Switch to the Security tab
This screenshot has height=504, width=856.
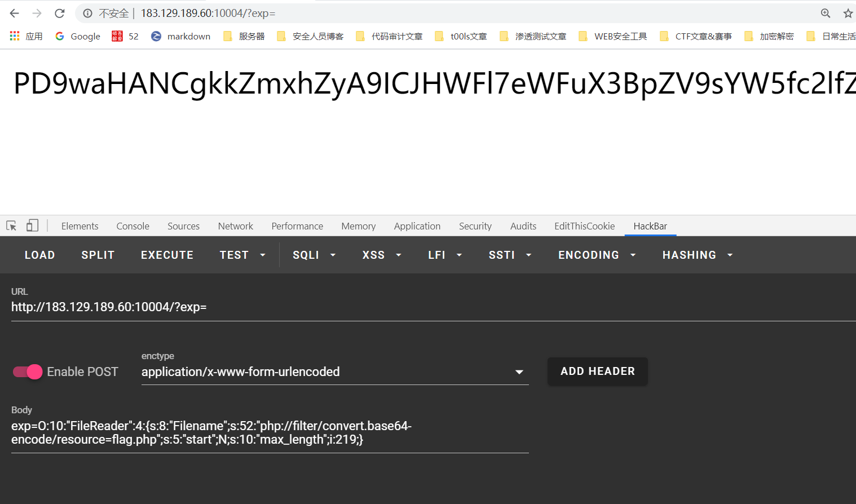click(475, 226)
